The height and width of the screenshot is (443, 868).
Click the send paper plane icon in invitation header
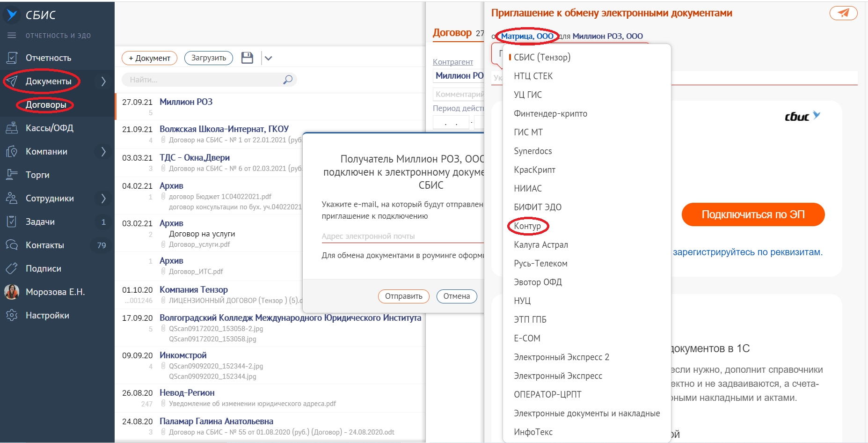point(844,13)
